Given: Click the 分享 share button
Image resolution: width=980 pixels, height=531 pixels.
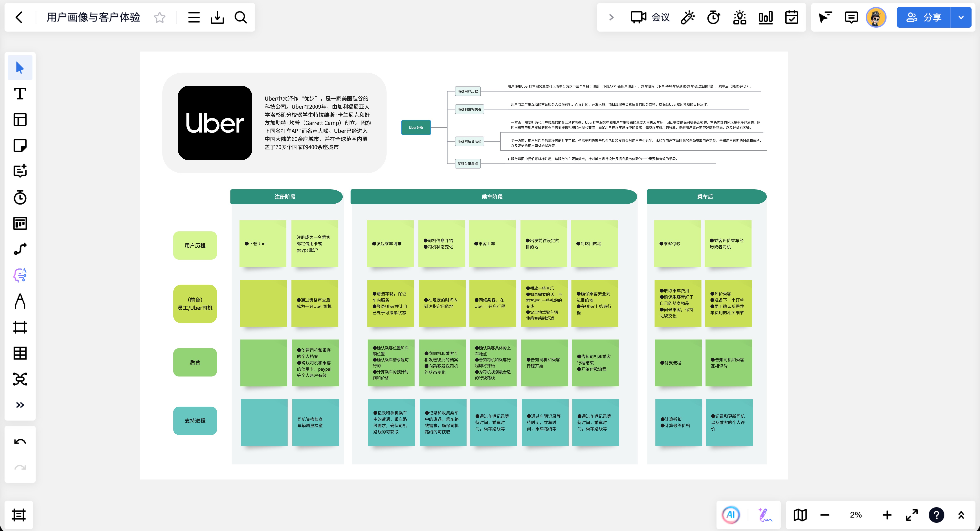Looking at the screenshot, I should pyautogui.click(x=923, y=17).
